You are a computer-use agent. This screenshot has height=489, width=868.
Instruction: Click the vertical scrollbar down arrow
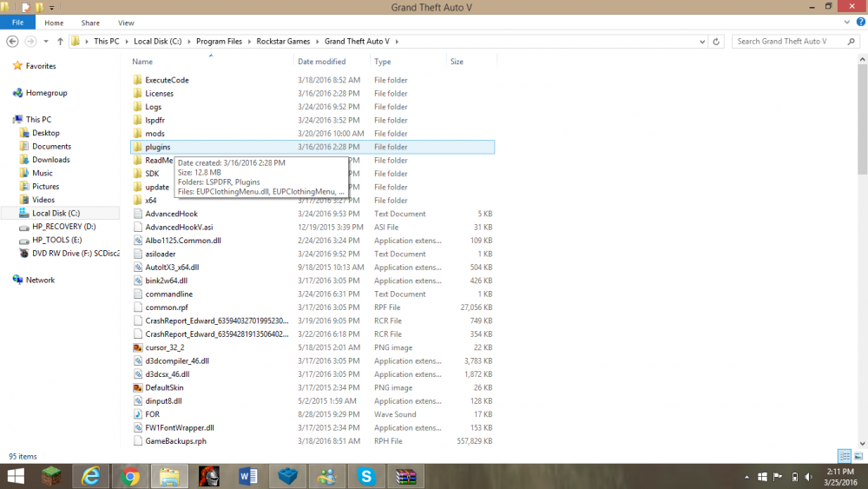862,443
